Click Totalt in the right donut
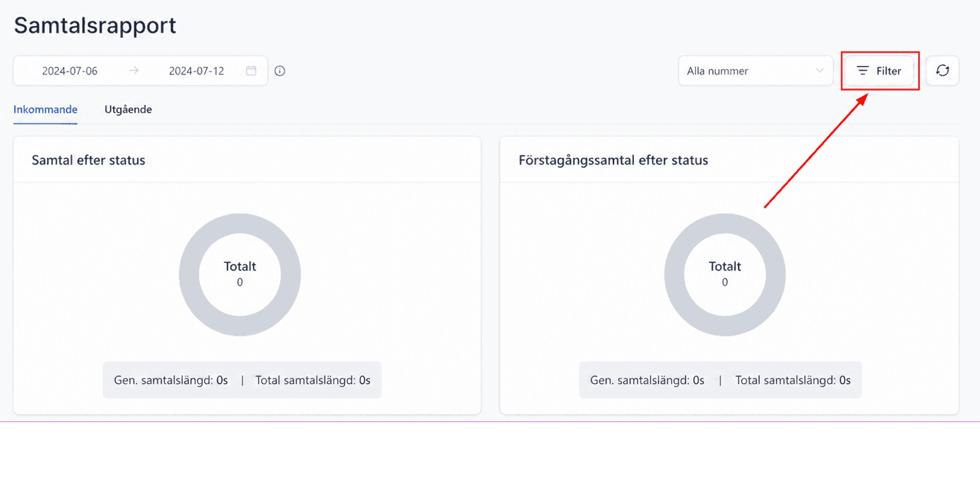This screenshot has width=980, height=488. coord(725,267)
